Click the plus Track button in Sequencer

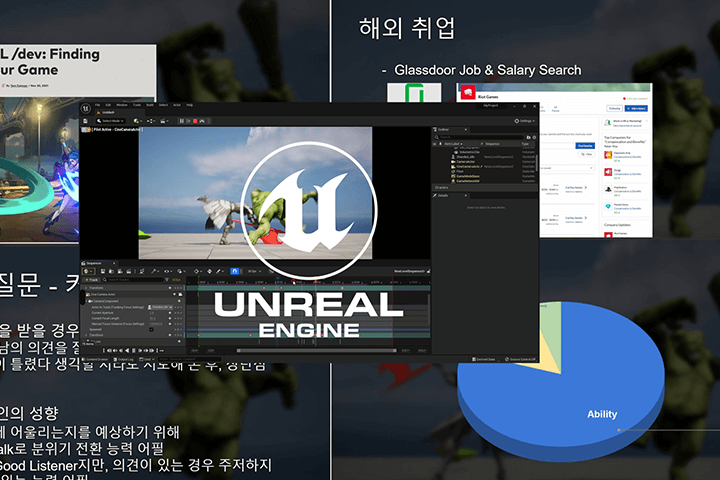click(x=91, y=280)
